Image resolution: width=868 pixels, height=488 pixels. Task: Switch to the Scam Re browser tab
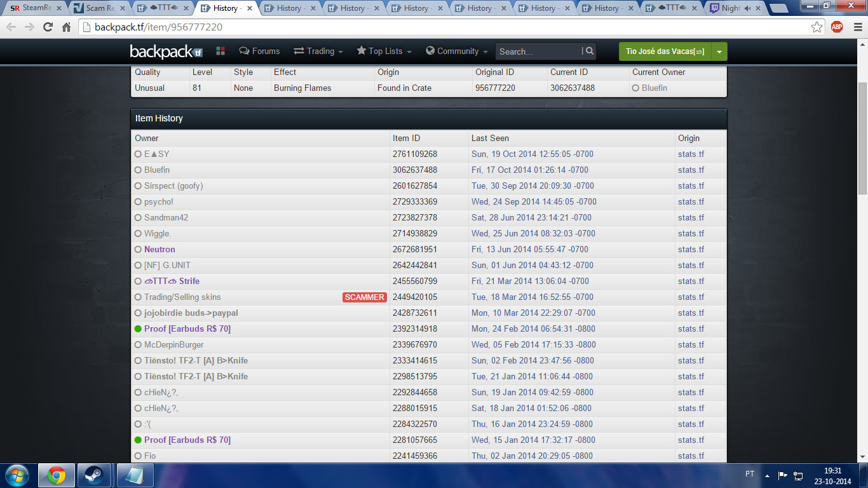(x=98, y=8)
